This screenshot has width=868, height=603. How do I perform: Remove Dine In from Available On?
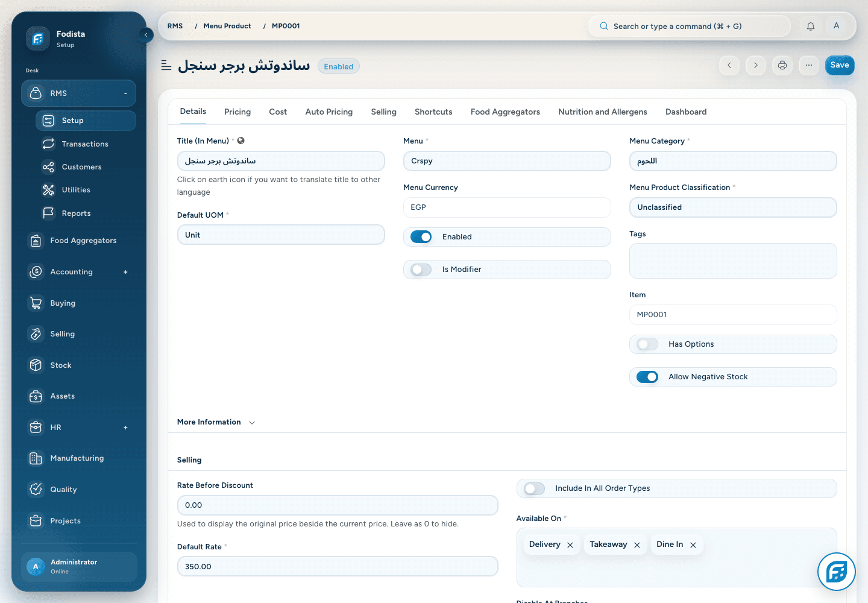point(693,545)
